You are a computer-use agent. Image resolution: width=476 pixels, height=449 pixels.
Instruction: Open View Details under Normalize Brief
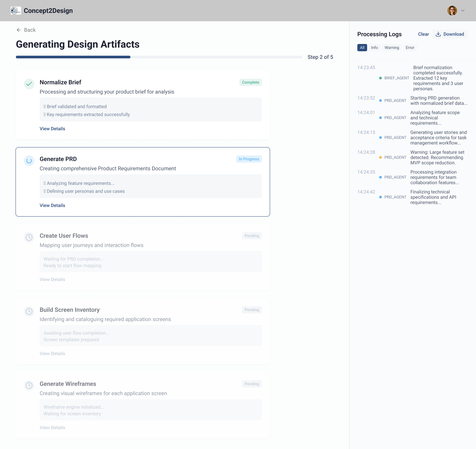52,129
